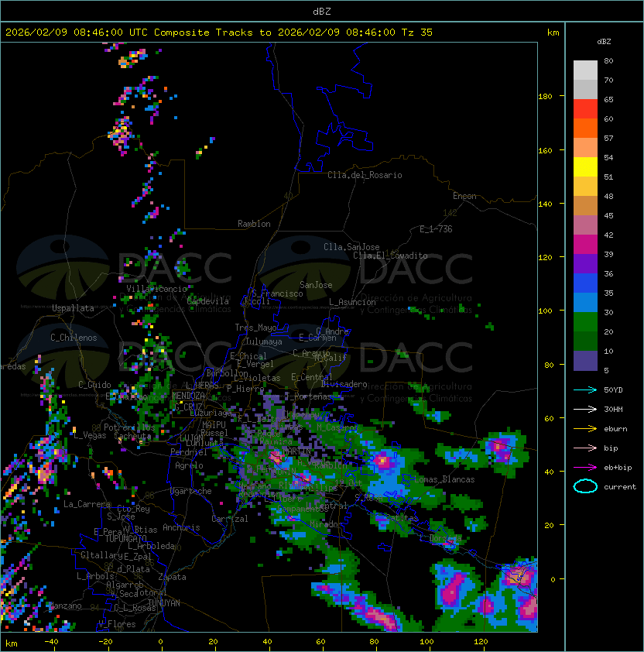The height and width of the screenshot is (652, 644).
Task: Click the cyan 50YD arrow in the legend
Action: click(x=585, y=389)
